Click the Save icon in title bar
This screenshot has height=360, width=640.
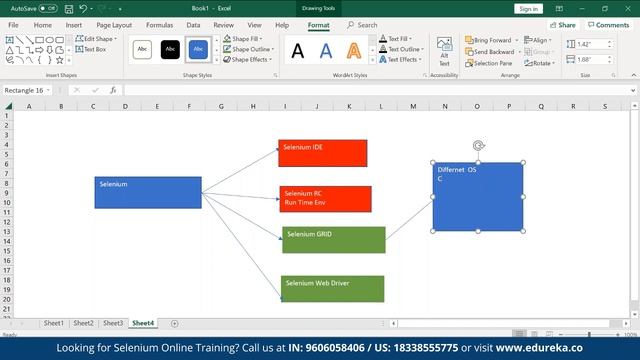(x=69, y=9)
